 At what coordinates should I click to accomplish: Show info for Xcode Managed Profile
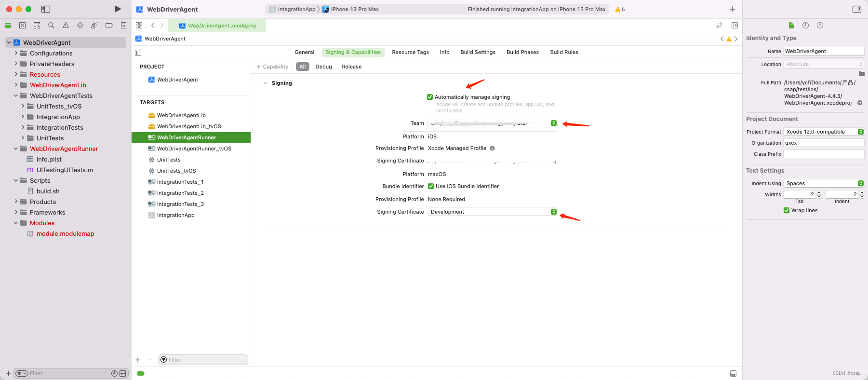point(492,148)
